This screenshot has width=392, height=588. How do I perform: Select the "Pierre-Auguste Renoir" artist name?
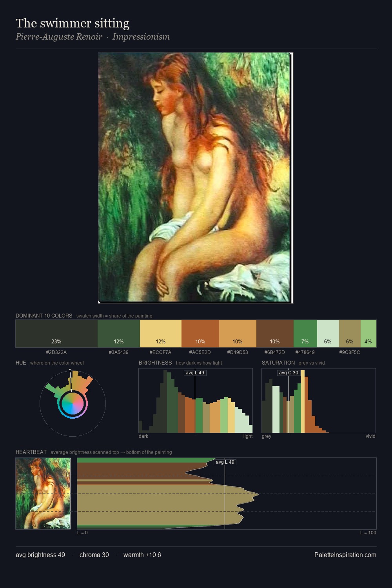coord(59,36)
